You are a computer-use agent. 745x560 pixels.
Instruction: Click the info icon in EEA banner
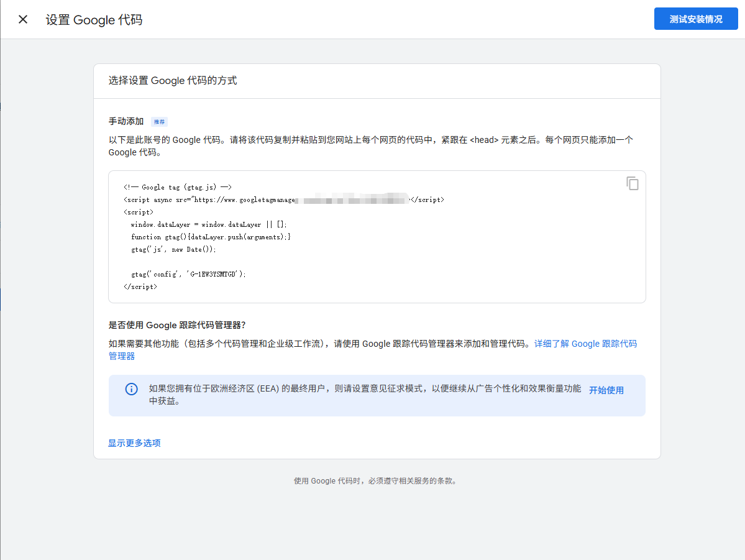click(x=132, y=389)
